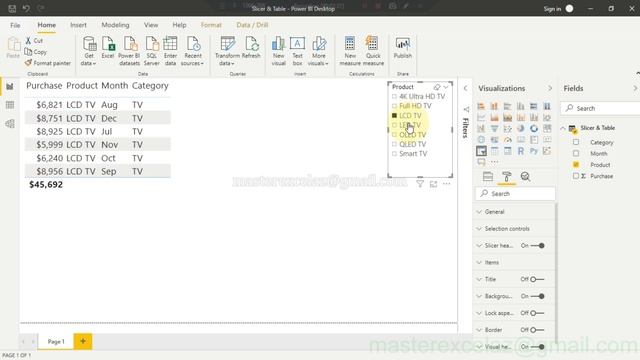
Task: Switch to the View ribbon tab
Action: [151, 25]
